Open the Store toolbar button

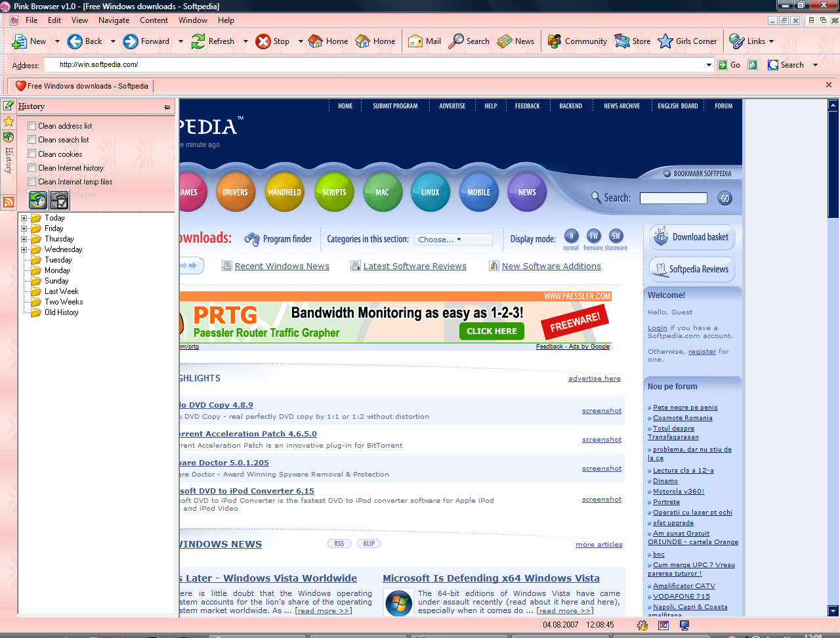tap(633, 41)
